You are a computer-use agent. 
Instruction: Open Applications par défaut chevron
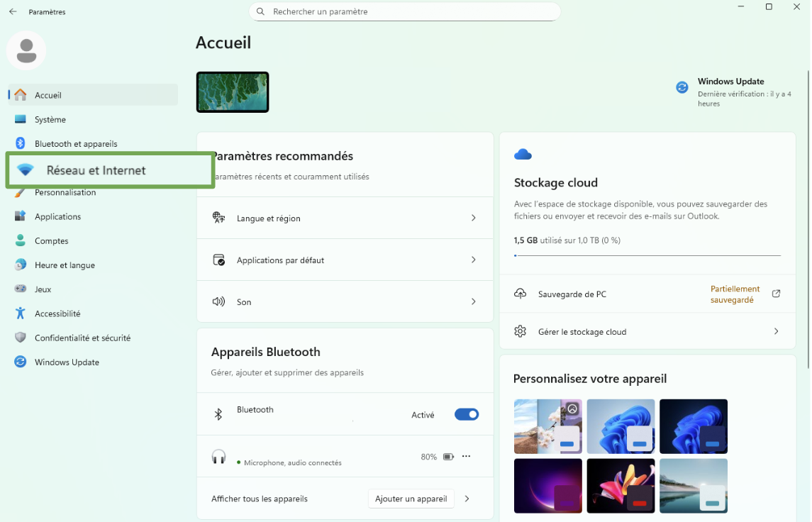pyautogui.click(x=473, y=260)
